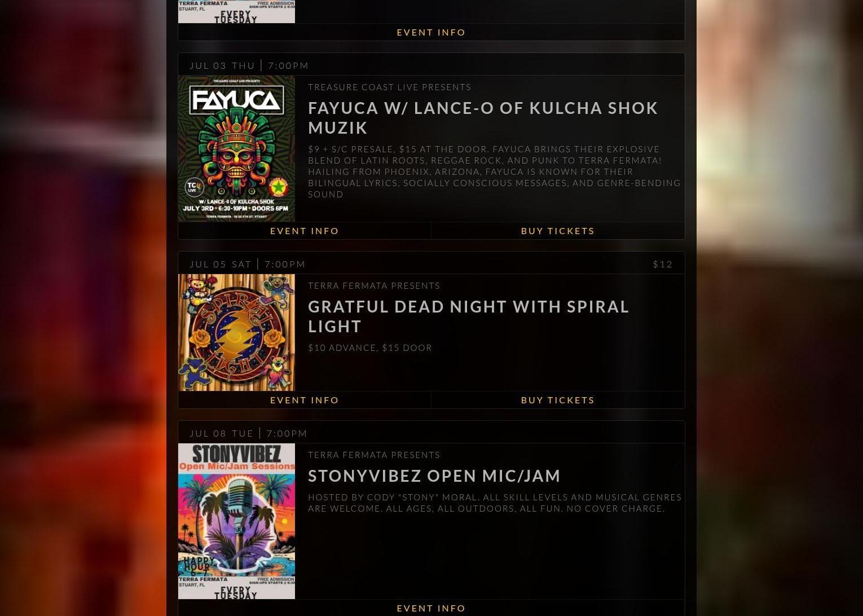Click the $10 Advance, $15 Door text

(x=370, y=347)
